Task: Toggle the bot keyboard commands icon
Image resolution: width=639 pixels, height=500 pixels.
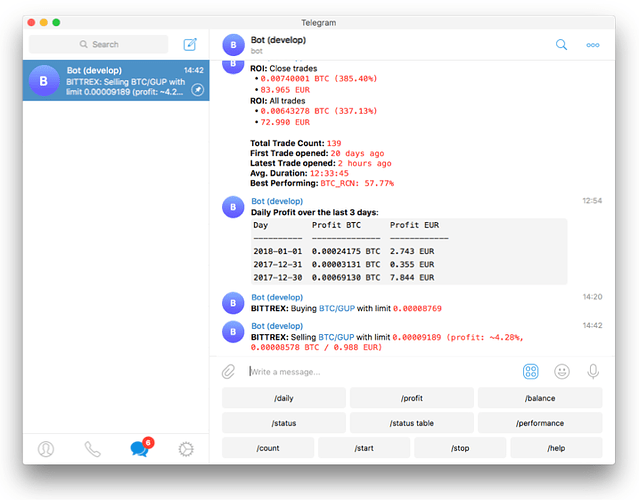Action: (531, 371)
